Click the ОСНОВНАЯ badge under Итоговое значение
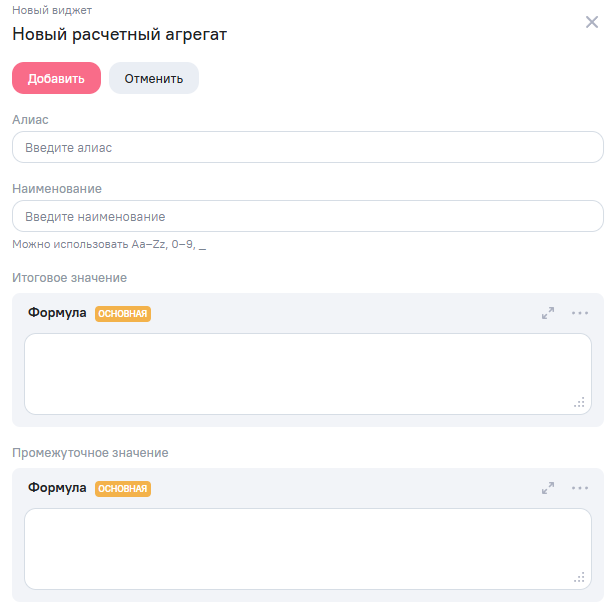 point(123,314)
